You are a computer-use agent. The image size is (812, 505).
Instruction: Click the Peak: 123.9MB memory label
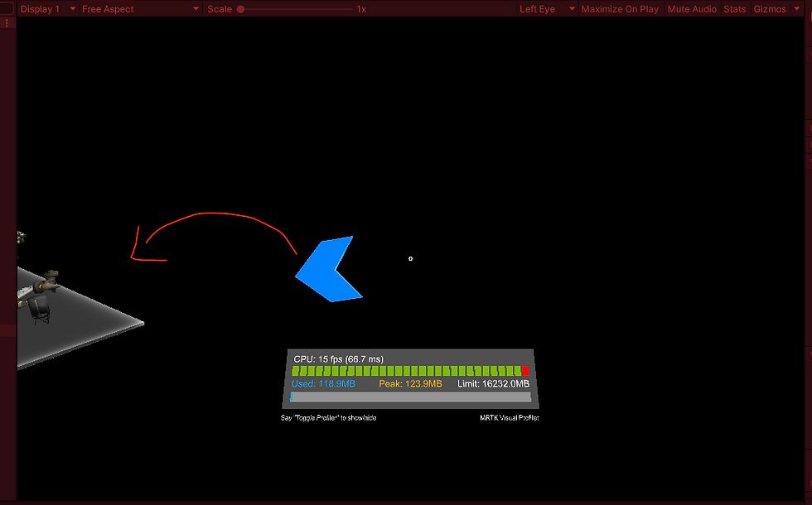410,383
